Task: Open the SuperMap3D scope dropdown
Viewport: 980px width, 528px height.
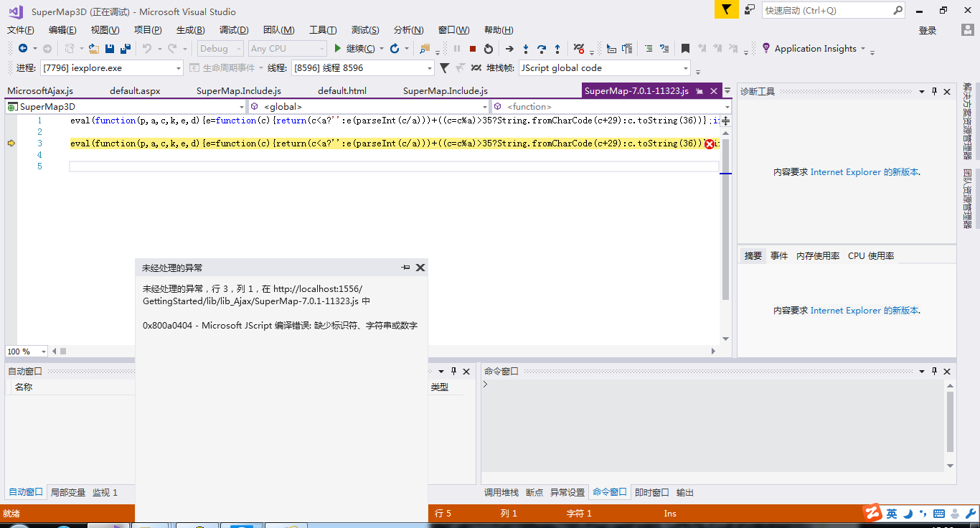Action: pyautogui.click(x=126, y=107)
